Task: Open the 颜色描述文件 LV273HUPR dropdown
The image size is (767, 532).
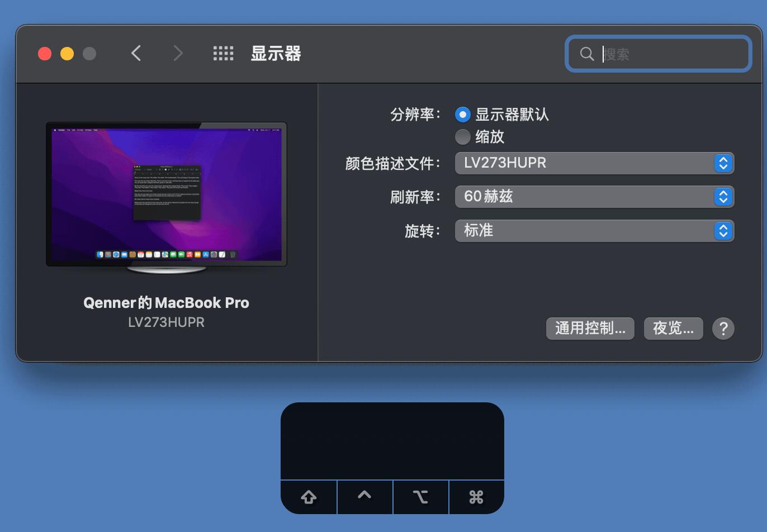Action: click(594, 163)
